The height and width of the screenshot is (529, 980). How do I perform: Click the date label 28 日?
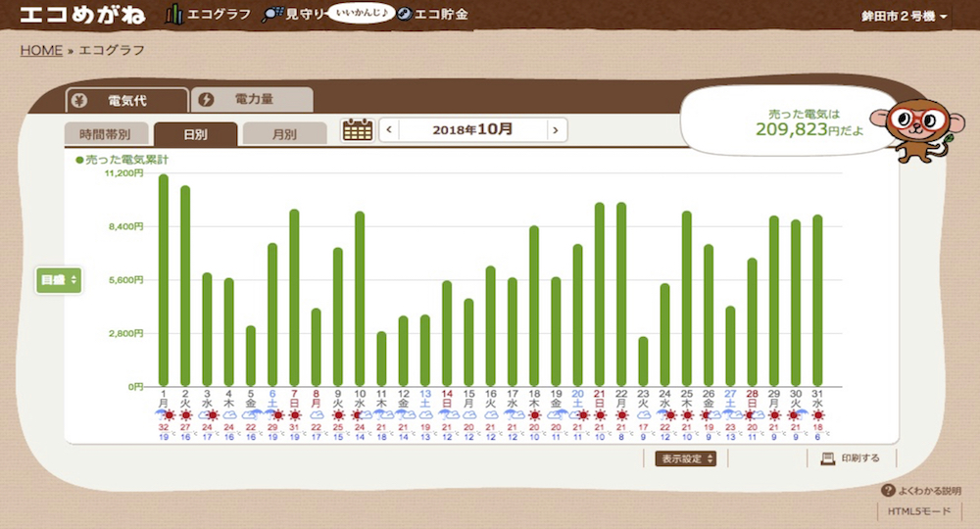pyautogui.click(x=753, y=399)
